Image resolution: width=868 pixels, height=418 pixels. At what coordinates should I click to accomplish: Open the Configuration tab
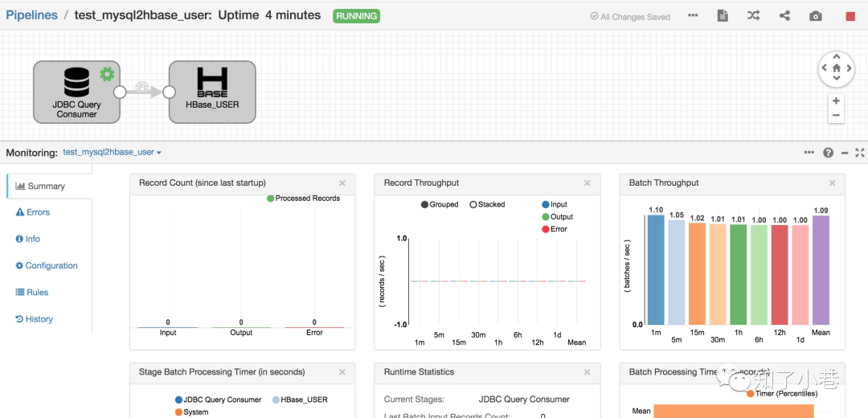(x=47, y=266)
